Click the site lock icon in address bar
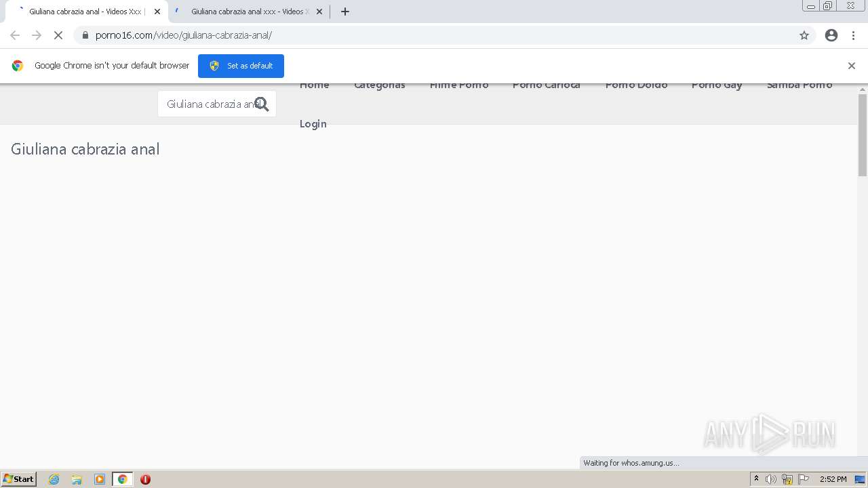Image resolution: width=868 pixels, height=488 pixels. (x=85, y=35)
